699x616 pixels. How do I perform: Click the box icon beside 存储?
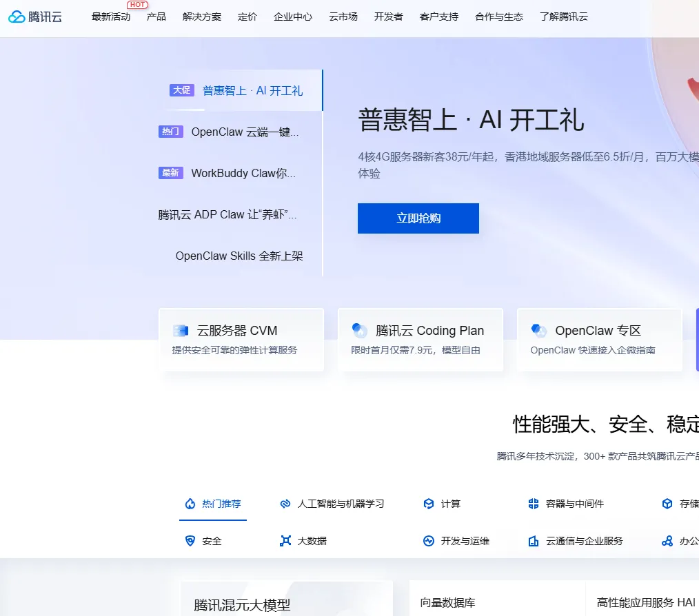pyautogui.click(x=667, y=504)
